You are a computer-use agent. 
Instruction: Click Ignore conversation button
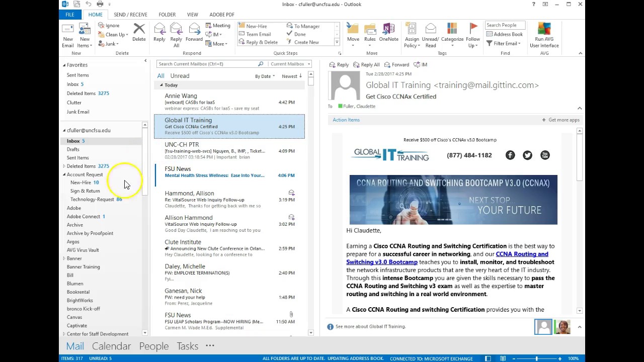tap(109, 26)
